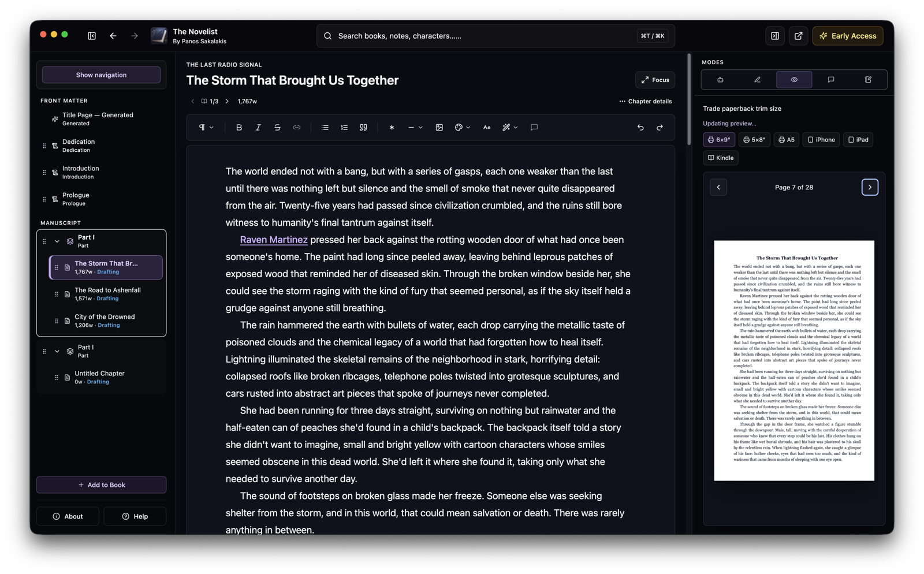Screen dimensions: 924x574
Task: Open The Road to Ashenfall chapter
Action: point(106,295)
